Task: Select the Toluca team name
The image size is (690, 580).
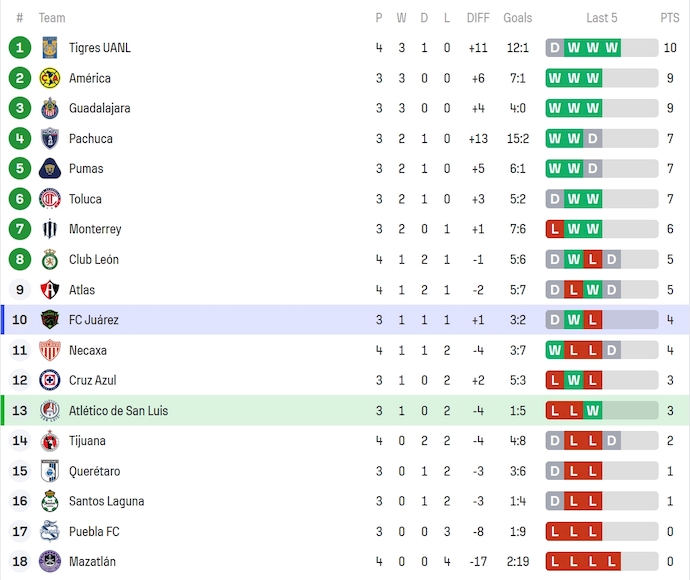Action: tap(85, 199)
